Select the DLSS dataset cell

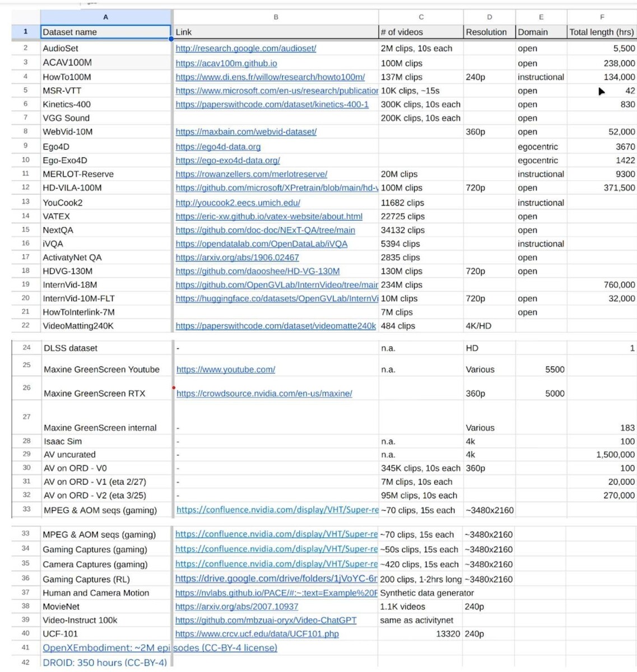(106, 348)
